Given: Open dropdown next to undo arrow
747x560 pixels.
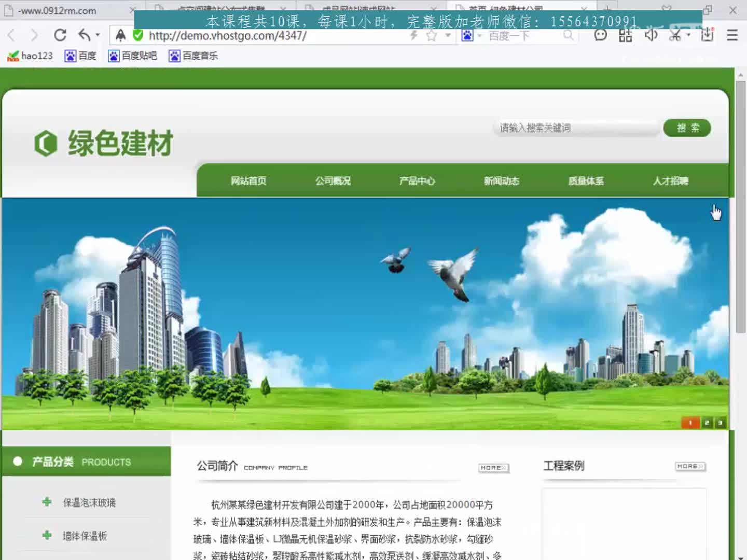Looking at the screenshot, I should [98, 35].
